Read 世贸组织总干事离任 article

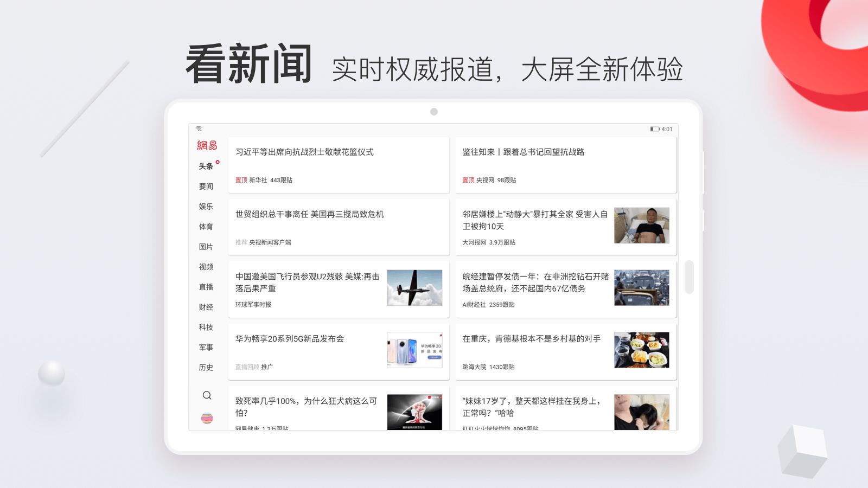309,214
